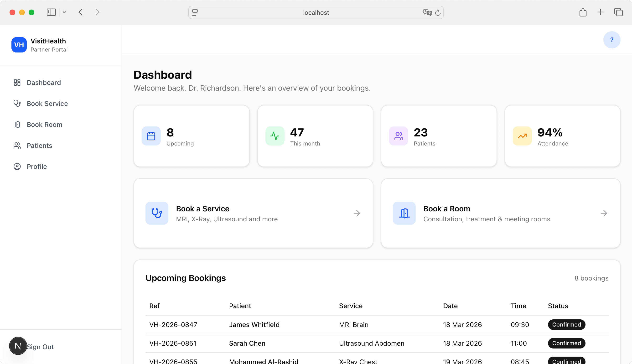
Task: Click the 09:30 time cell
Action: click(x=520, y=324)
